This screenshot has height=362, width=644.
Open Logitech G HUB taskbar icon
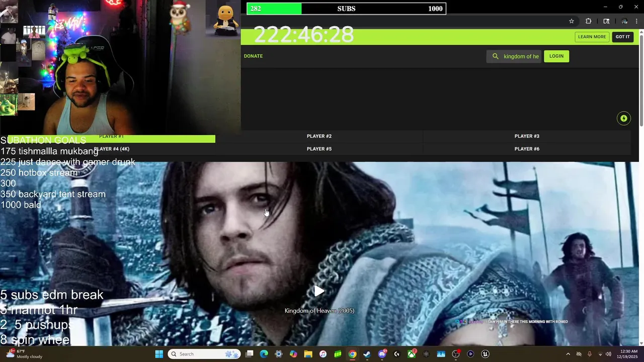coord(396,354)
